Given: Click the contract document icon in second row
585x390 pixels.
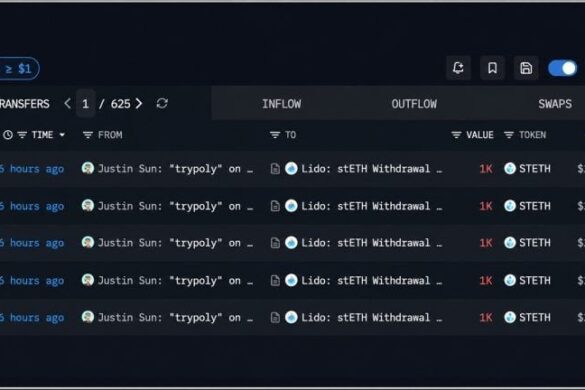Looking at the screenshot, I should point(275,206).
